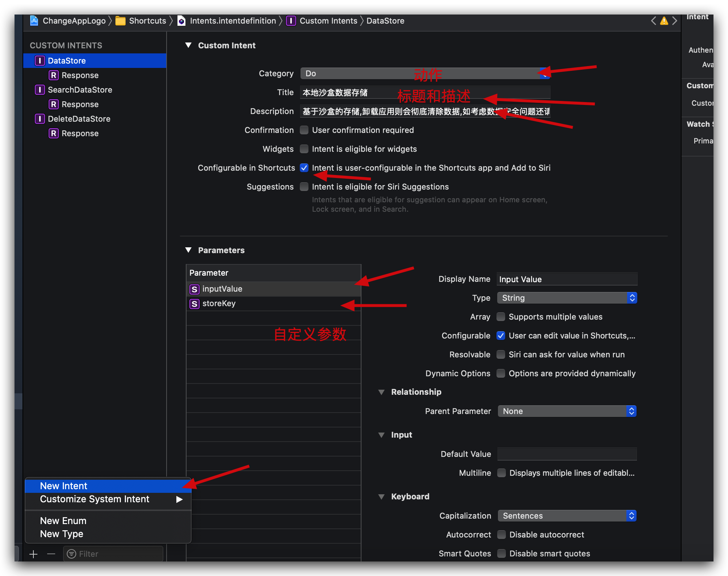Enable User confirmation required checkbox
The image size is (728, 576).
pos(304,130)
